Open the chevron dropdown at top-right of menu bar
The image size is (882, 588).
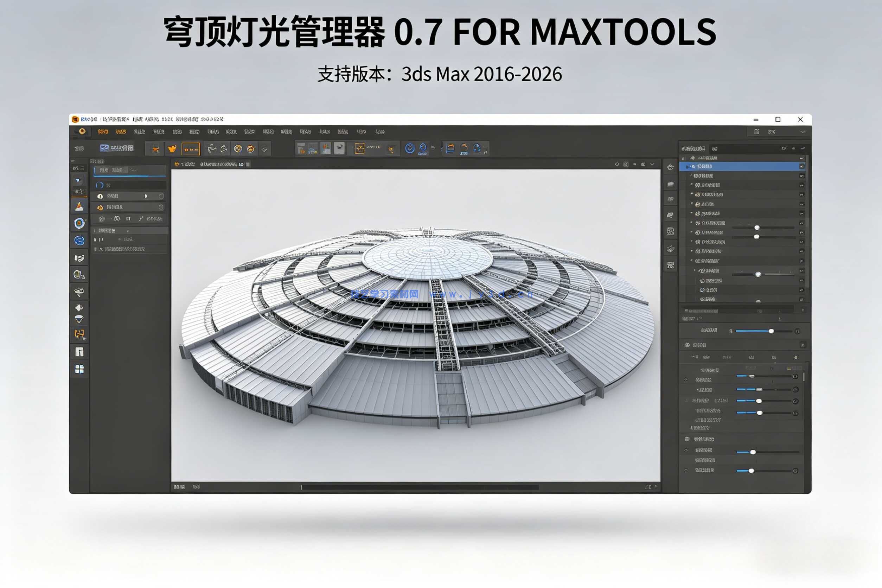coord(803,132)
